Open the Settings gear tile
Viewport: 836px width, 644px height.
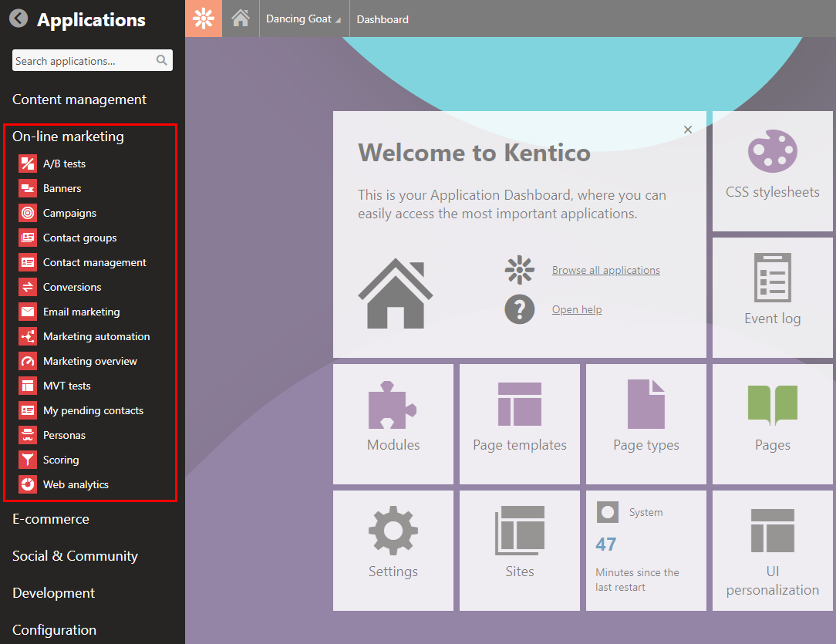pos(393,551)
